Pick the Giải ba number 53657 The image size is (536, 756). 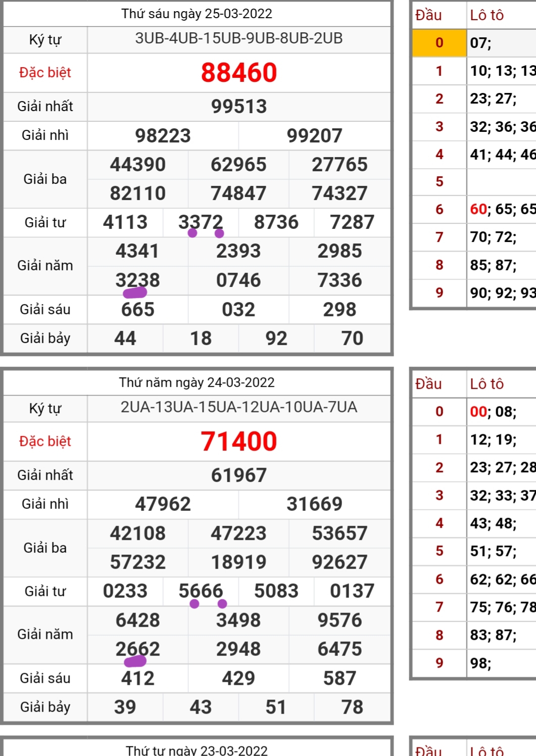click(x=339, y=533)
